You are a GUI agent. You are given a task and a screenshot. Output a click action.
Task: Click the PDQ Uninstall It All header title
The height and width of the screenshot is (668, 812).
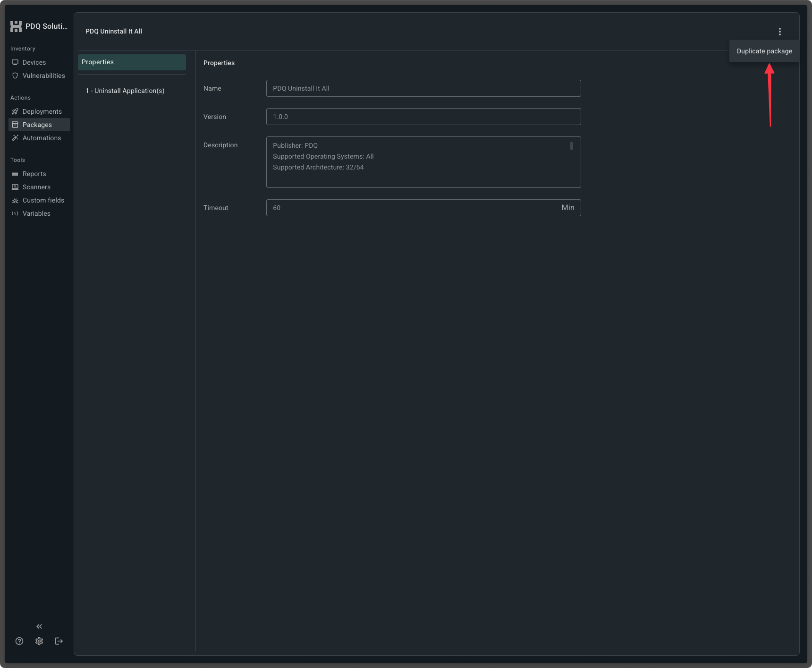tap(114, 31)
